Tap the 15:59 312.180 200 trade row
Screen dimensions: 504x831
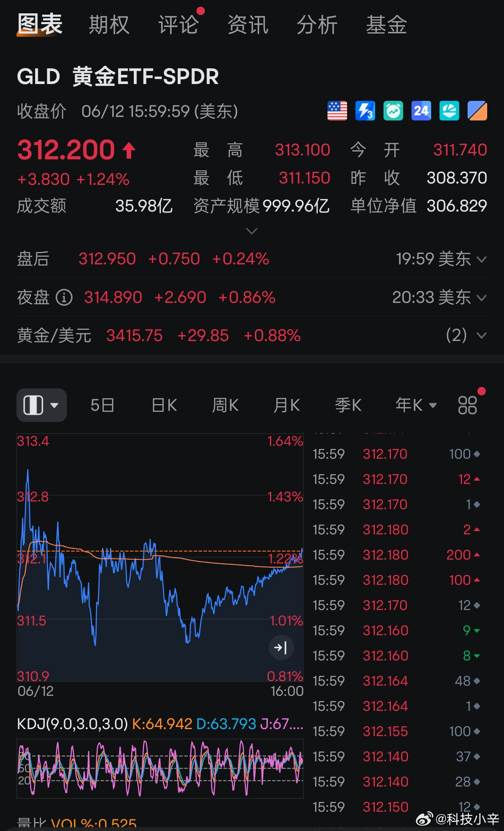396,555
